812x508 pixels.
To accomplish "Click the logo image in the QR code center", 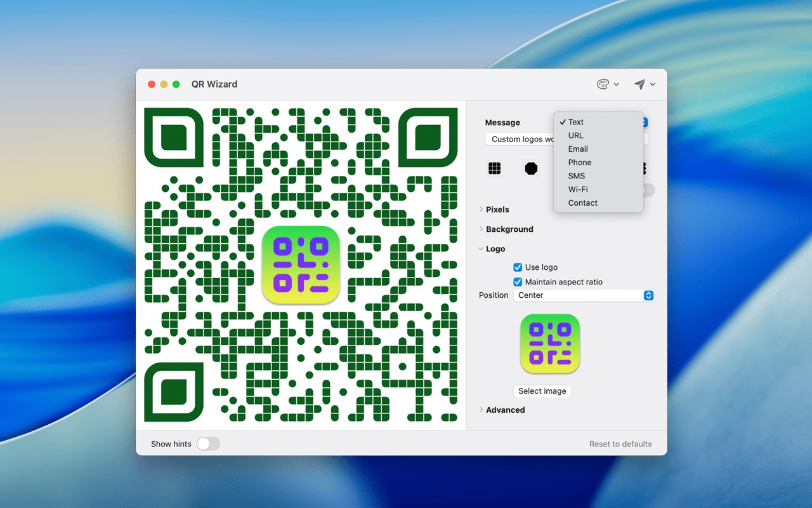I will coord(301,265).
